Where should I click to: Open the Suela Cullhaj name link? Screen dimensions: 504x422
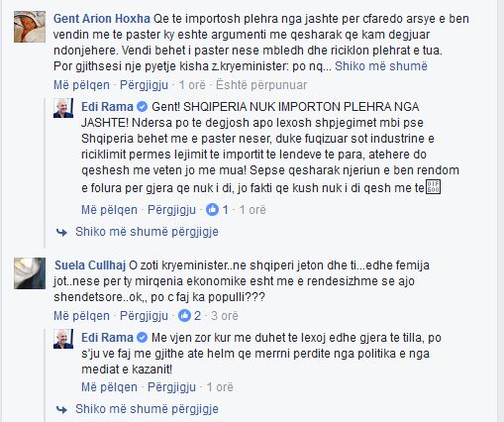90,265
